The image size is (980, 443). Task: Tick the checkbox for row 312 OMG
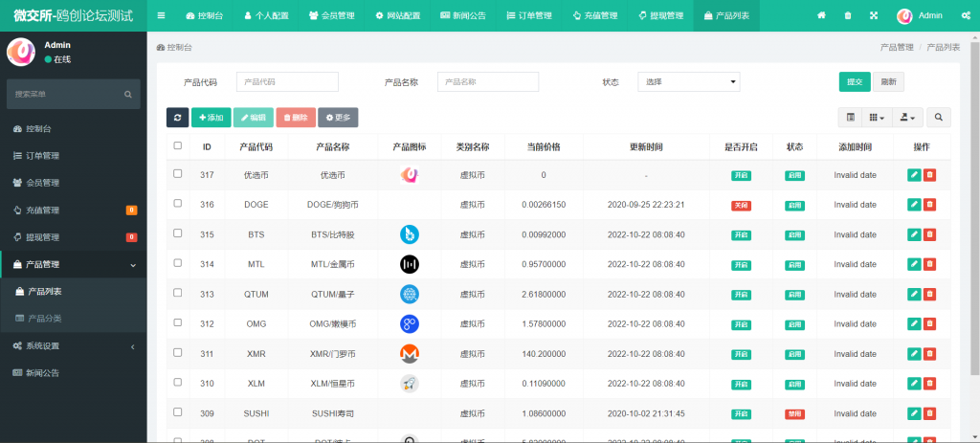coord(177,322)
